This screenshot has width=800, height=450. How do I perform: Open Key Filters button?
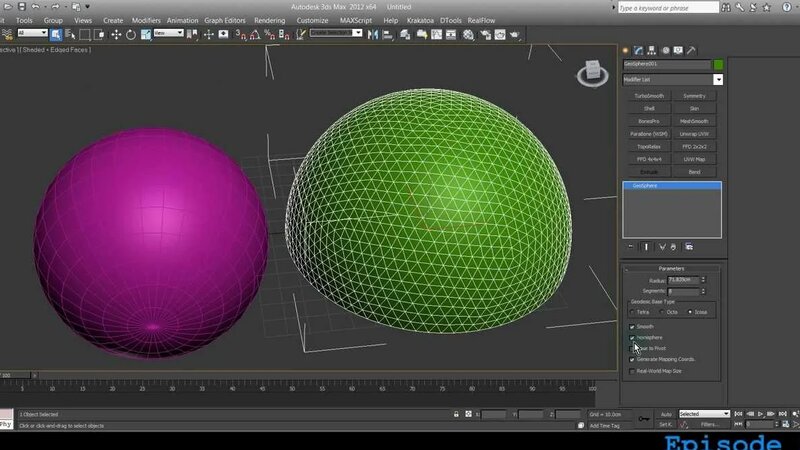tap(710, 424)
